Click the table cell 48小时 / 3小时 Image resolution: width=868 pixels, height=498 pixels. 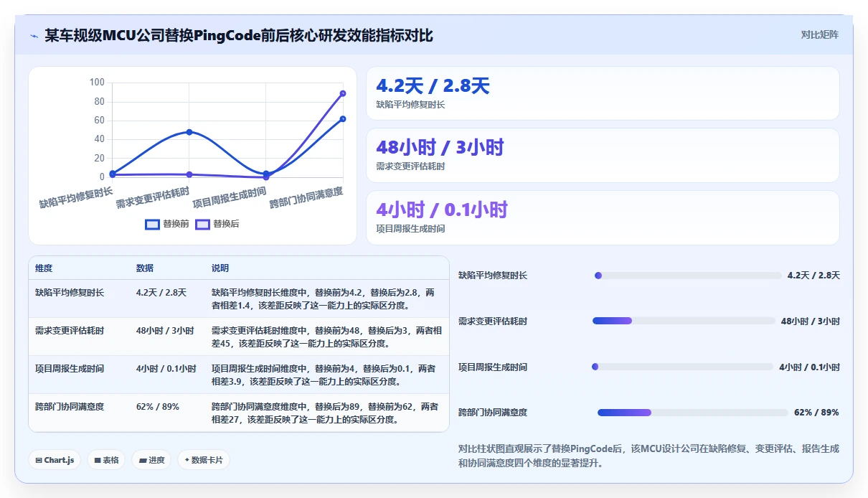165,331
